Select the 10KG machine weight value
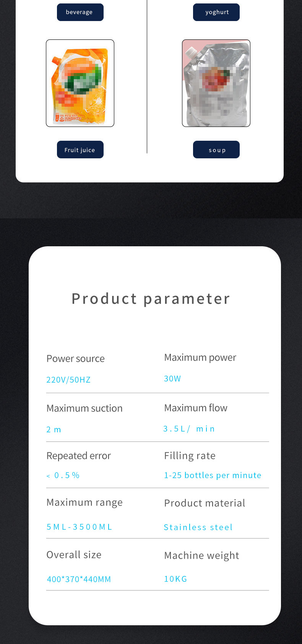Screen dimensions: 302x644 [x=175, y=579]
